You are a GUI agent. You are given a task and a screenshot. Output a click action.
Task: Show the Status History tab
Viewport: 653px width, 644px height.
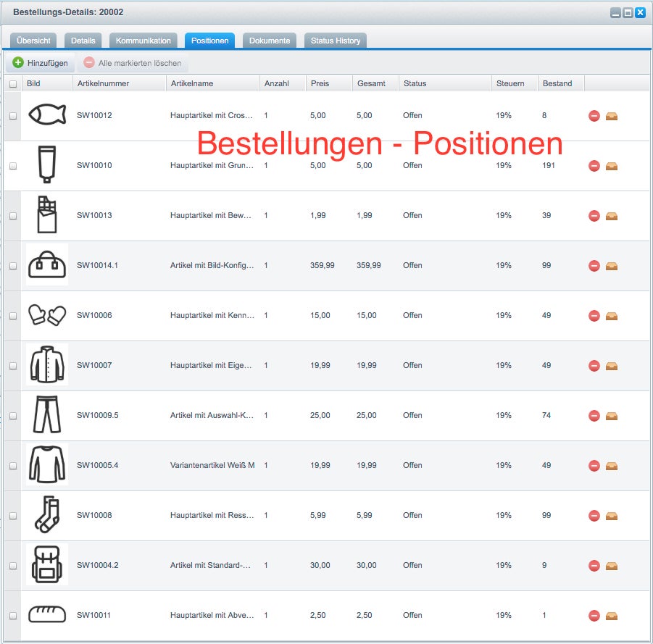(336, 41)
